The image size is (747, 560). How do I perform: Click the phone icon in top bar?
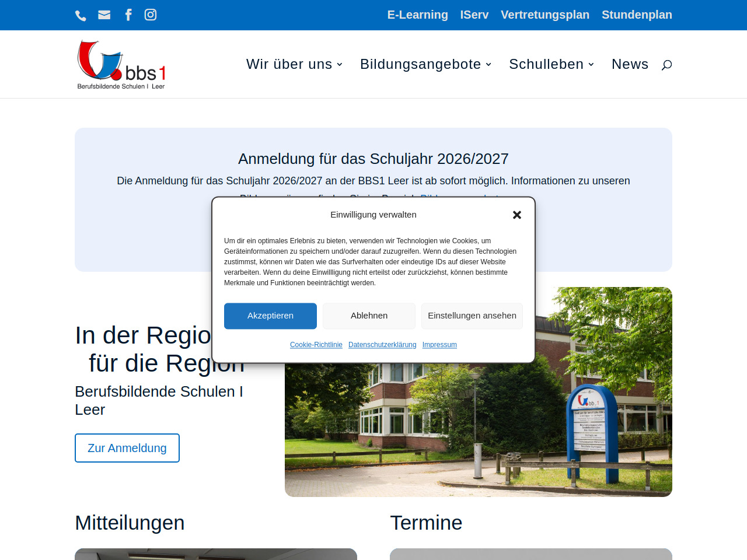click(81, 15)
